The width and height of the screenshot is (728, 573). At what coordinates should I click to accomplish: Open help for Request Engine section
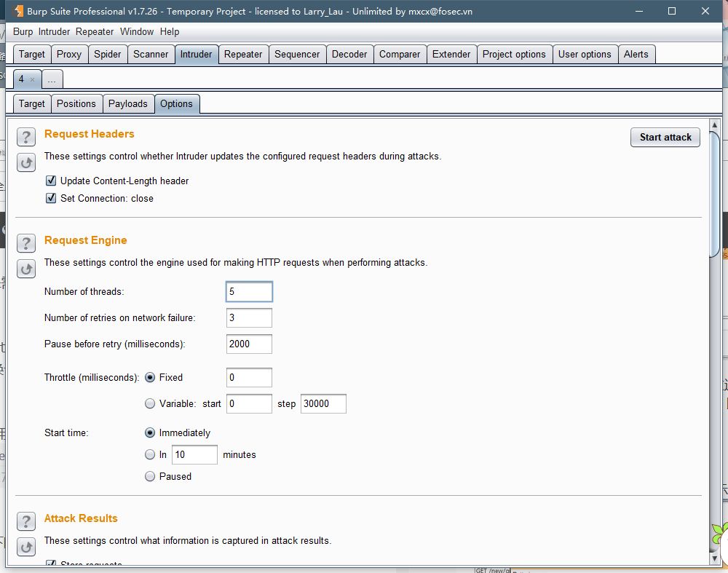tap(26, 243)
